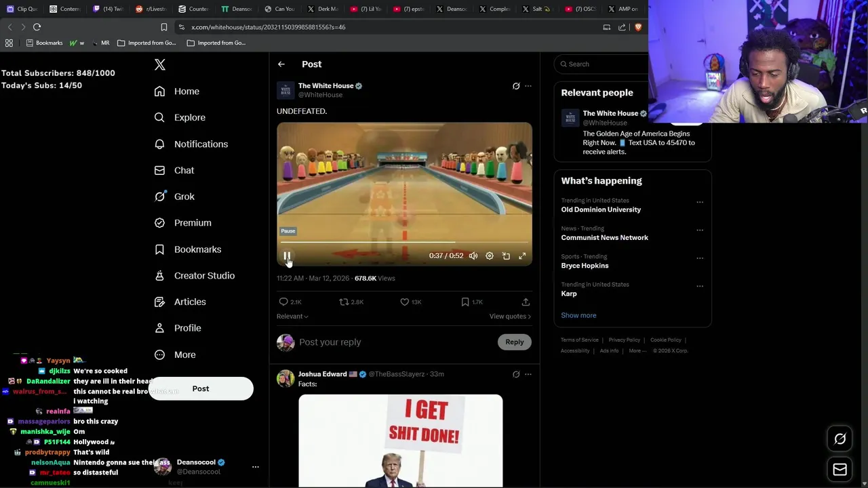Click the Reply button
This screenshot has width=868, height=488.
point(515,342)
